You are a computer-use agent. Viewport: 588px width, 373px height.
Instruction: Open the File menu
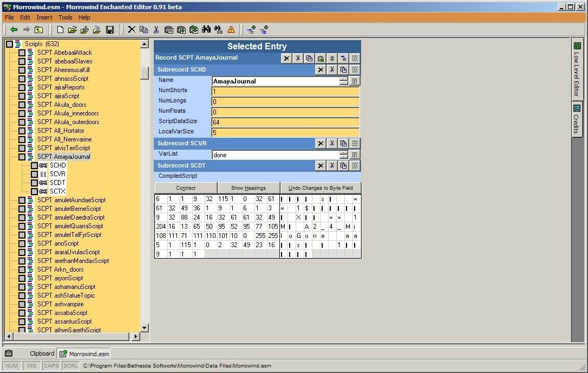tap(9, 17)
